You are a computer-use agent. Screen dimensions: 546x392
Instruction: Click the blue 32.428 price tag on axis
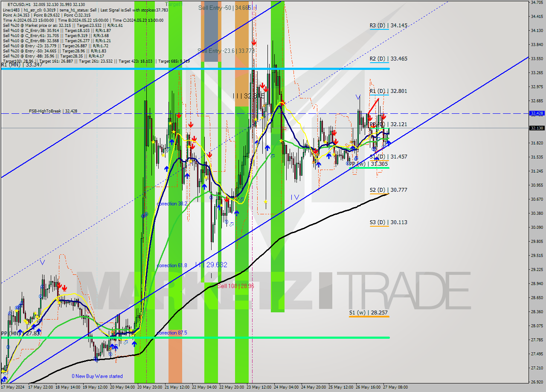536,113
